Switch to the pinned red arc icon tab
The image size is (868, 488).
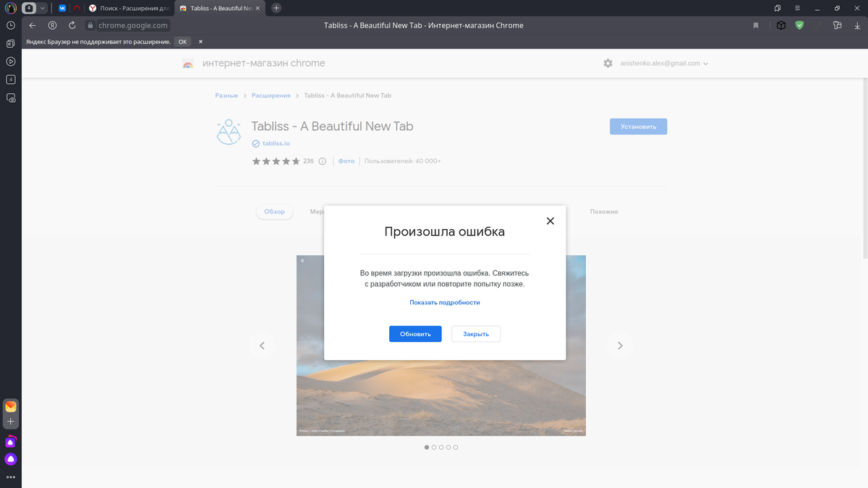(77, 8)
